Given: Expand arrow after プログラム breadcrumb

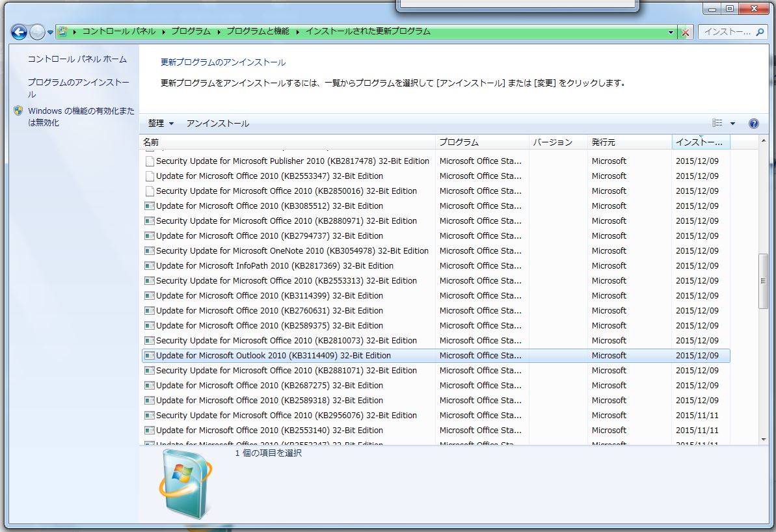Looking at the screenshot, I should click(x=219, y=32).
